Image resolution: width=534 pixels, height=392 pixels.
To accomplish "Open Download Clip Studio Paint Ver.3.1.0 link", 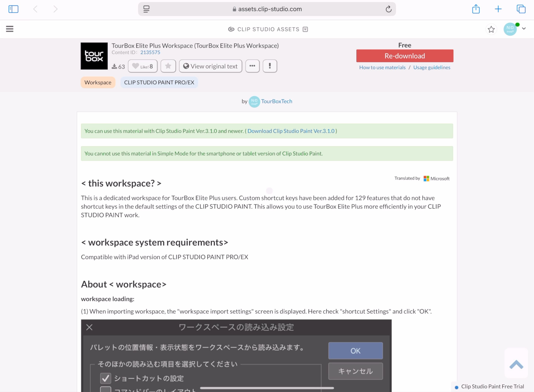I will [x=291, y=131].
